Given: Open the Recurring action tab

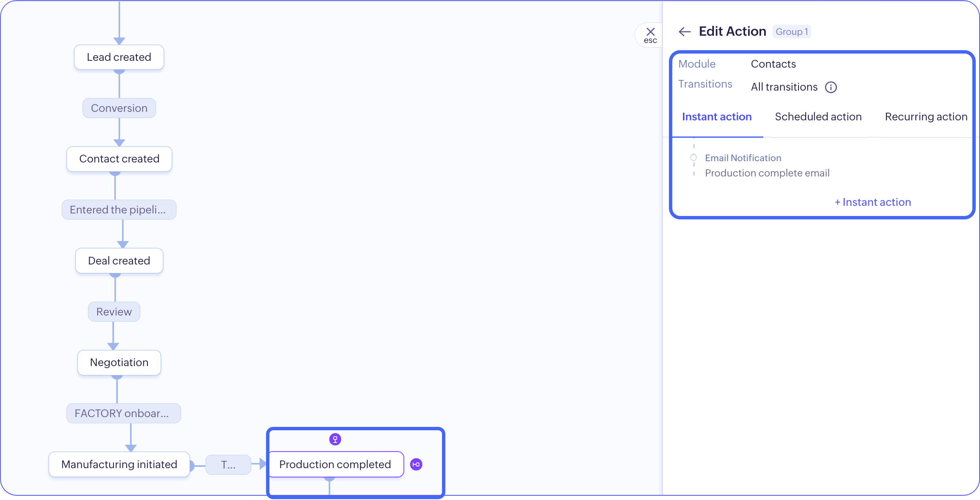Looking at the screenshot, I should point(926,117).
